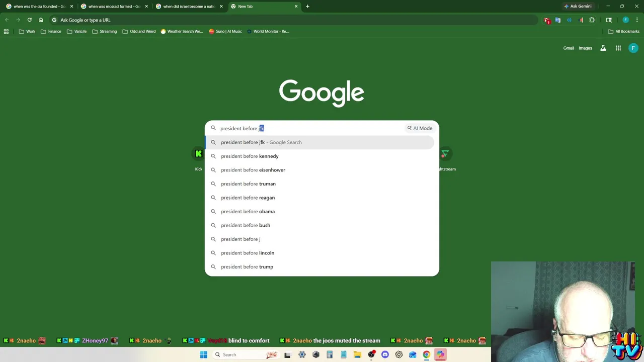Click the Images link
Viewport: 644px width, 362px height.
(x=585, y=48)
